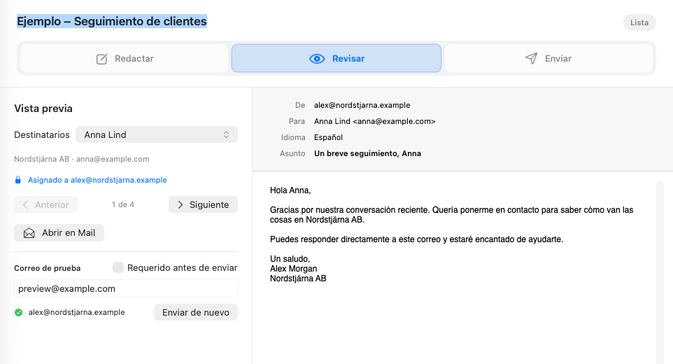673x364 pixels.
Task: Enable Requerido antes de enviar checkbox
Action: click(x=118, y=267)
